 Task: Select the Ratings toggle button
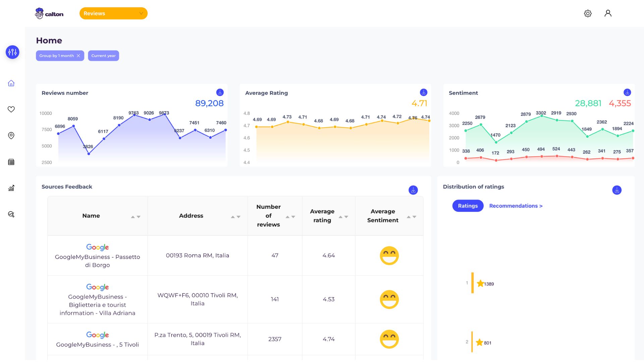click(468, 205)
